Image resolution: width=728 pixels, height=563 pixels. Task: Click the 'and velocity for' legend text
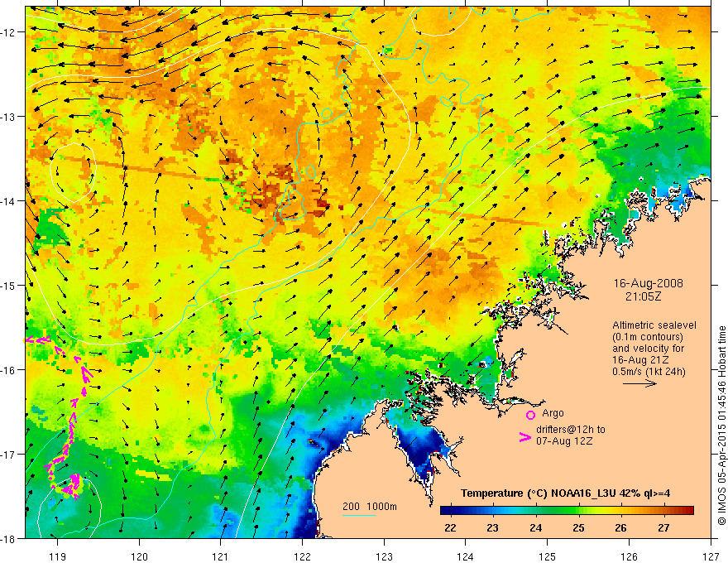point(648,349)
